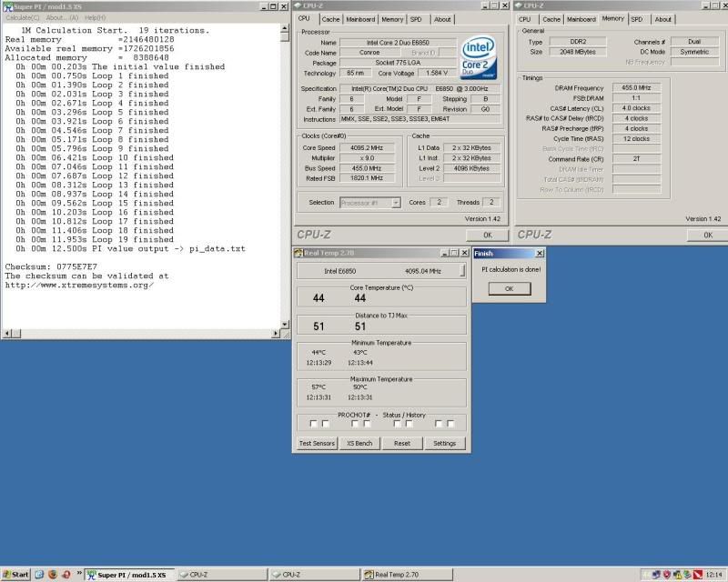Click the 'Loop 19 finished' line
Image resolution: width=728 pixels, height=582 pixels.
coord(95,239)
